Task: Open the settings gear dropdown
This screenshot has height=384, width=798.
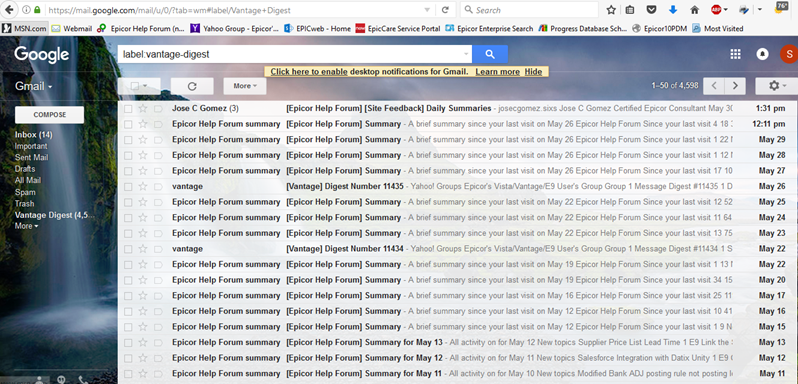Action: pos(777,86)
